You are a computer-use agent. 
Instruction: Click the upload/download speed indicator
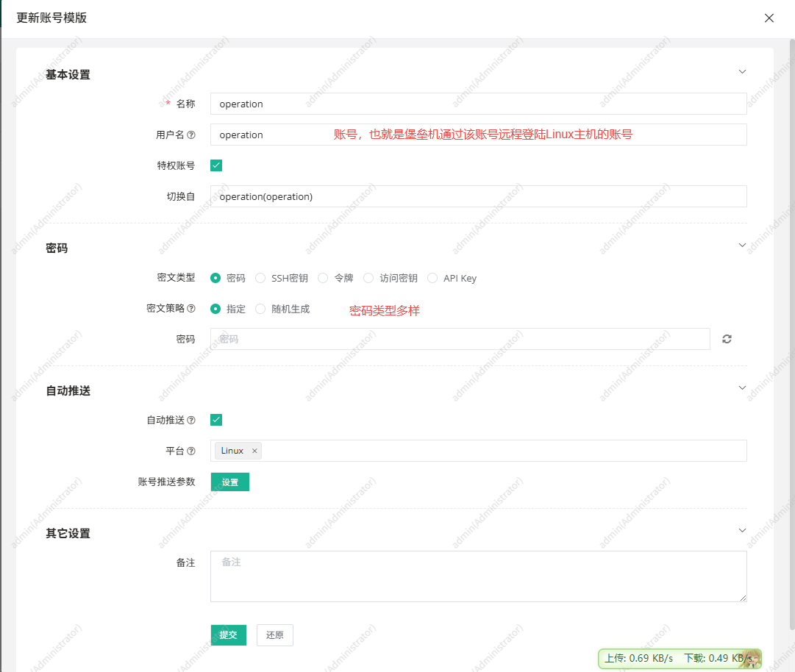677,659
